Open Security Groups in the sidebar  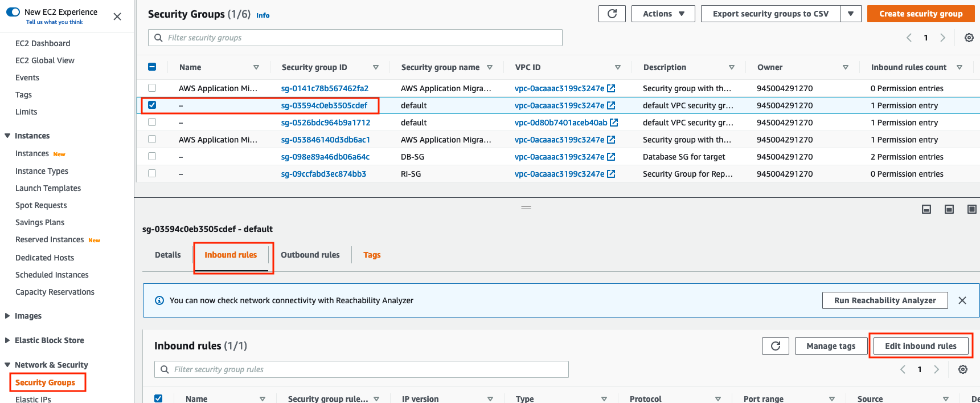pyautogui.click(x=46, y=382)
